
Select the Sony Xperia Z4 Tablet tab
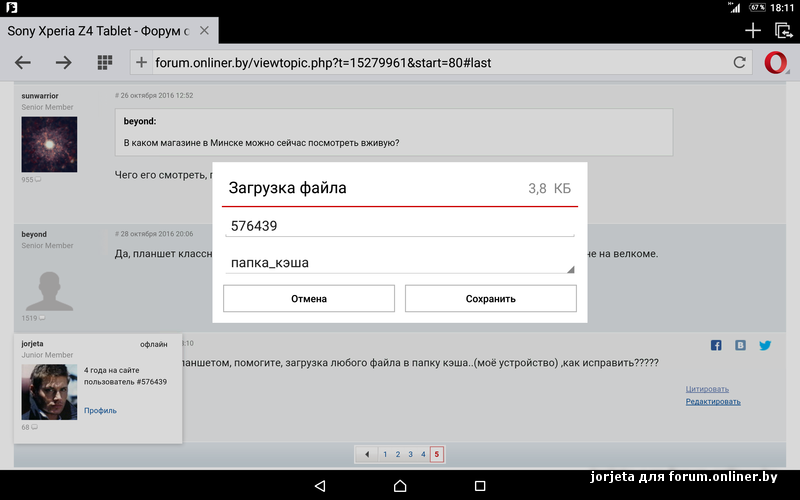click(98, 31)
